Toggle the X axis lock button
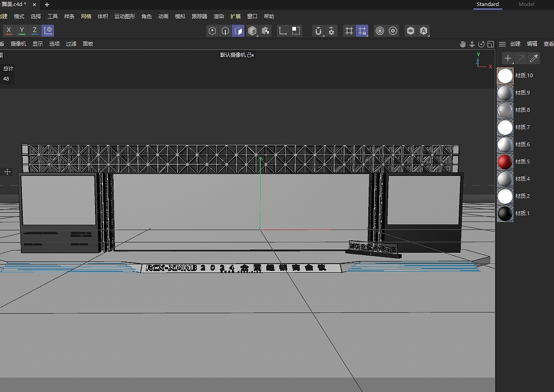This screenshot has height=392, width=554. pyautogui.click(x=8, y=31)
